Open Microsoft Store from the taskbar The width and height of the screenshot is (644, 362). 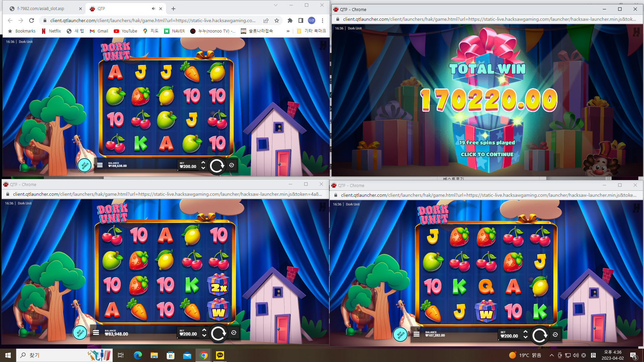[x=170, y=355]
